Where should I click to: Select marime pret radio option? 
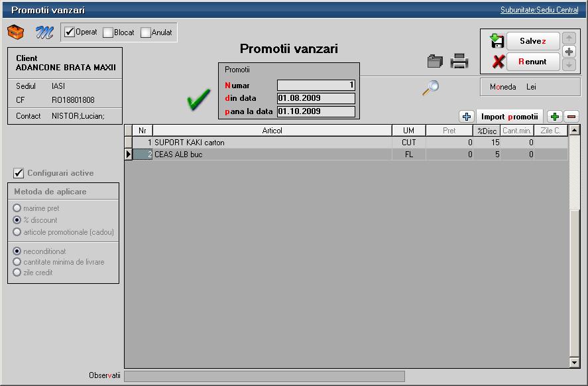pyautogui.click(x=17, y=208)
